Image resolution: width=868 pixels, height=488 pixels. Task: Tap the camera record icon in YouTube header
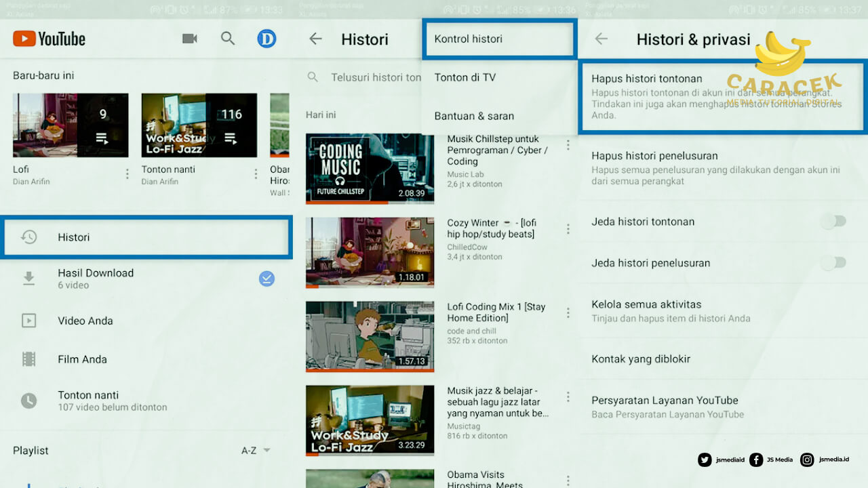coord(190,39)
